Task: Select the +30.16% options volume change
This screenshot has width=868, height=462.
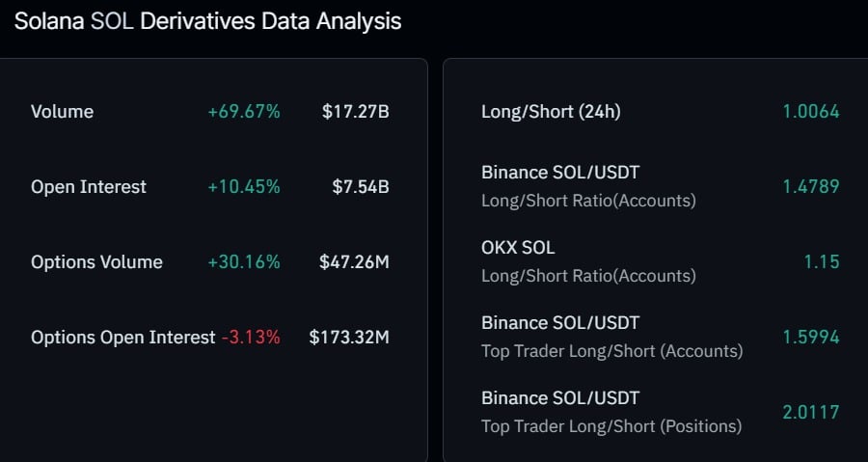Action: point(244,262)
